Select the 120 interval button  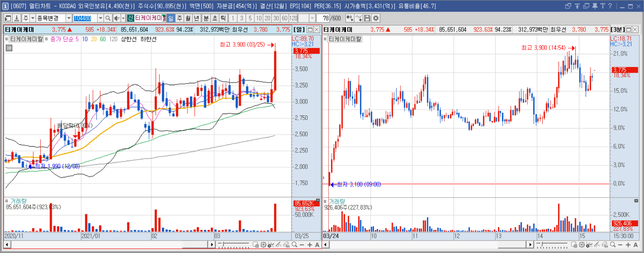click(293, 18)
